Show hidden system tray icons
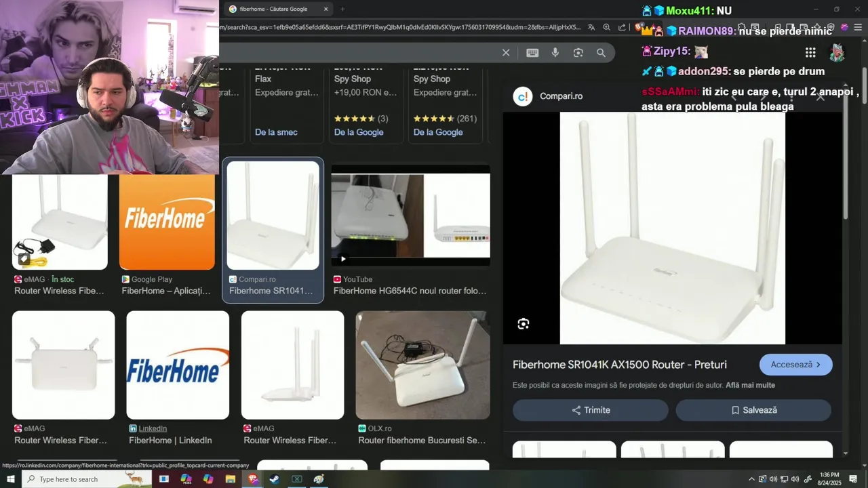This screenshot has height=488, width=868. pos(751,479)
